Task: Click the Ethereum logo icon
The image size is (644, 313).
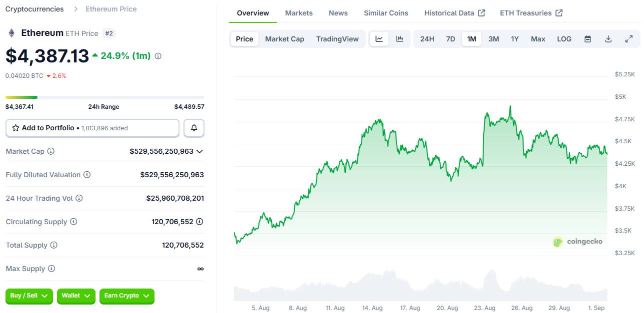Action: tap(11, 33)
